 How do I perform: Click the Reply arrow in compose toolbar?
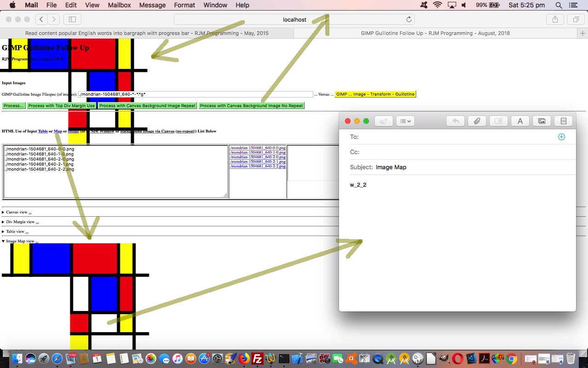455,121
